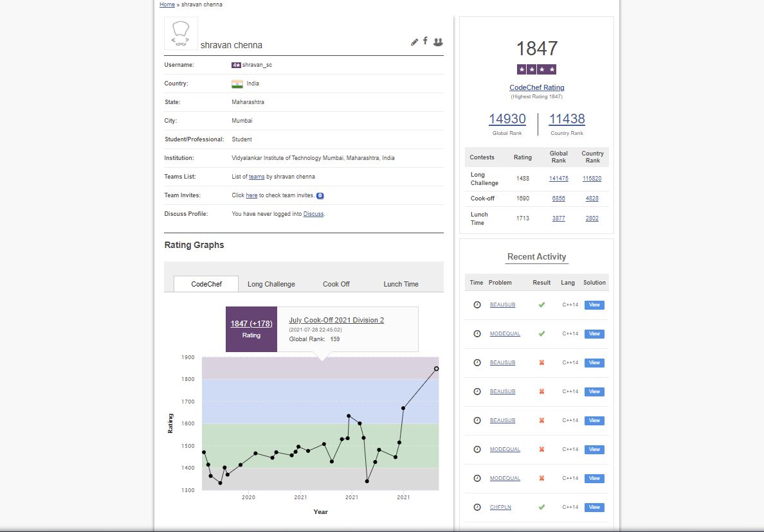The height and width of the screenshot is (532, 764).
Task: Click the Recent Activity heading
Action: [536, 256]
